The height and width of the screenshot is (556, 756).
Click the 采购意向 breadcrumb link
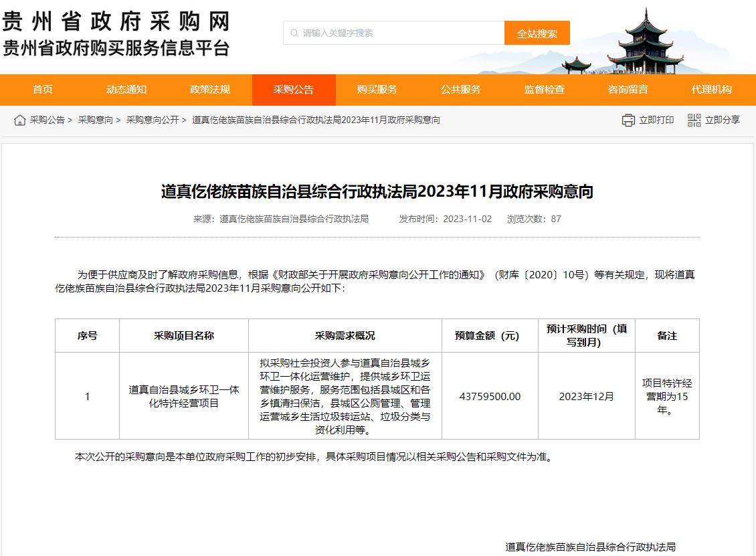(x=95, y=120)
